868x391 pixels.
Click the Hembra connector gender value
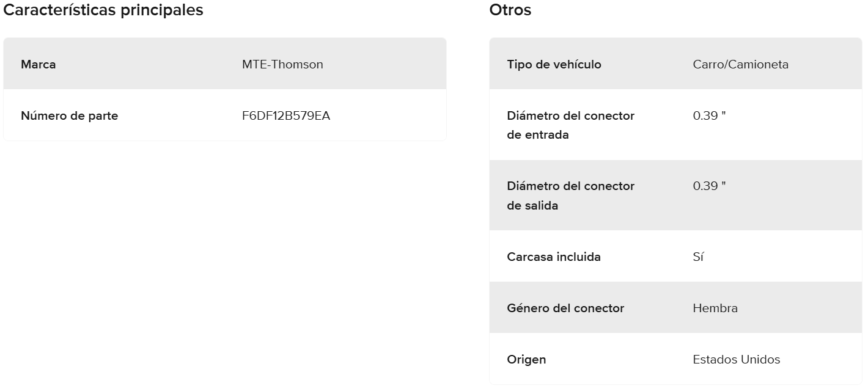pos(715,308)
